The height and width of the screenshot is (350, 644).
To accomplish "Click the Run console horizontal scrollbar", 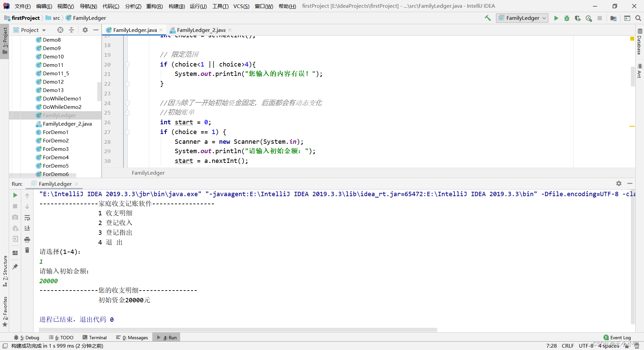I will pos(238,330).
